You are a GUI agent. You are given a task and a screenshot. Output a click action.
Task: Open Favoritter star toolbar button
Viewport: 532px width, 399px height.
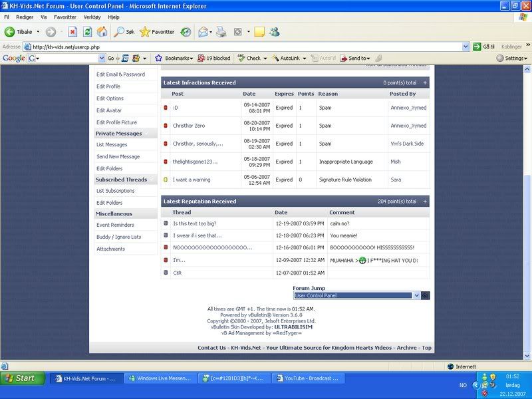click(x=145, y=32)
